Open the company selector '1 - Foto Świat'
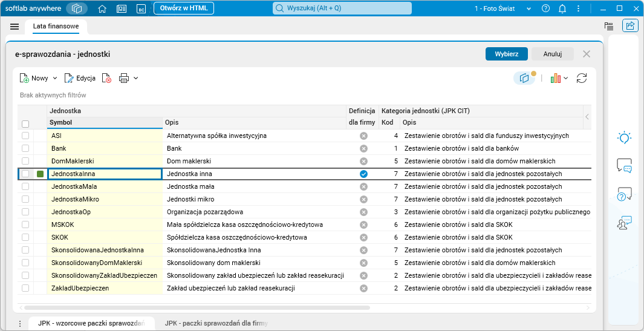 pos(503,8)
